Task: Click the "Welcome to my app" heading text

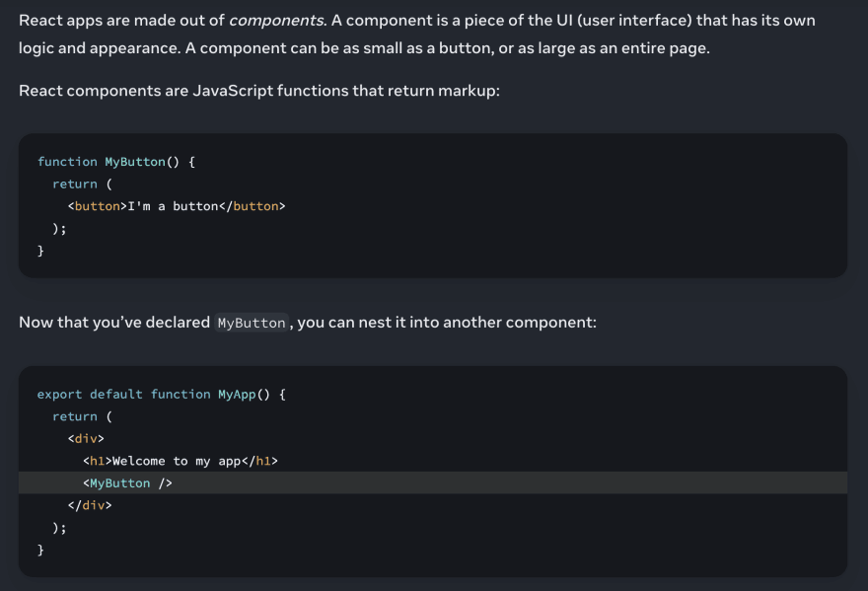Action: (177, 461)
